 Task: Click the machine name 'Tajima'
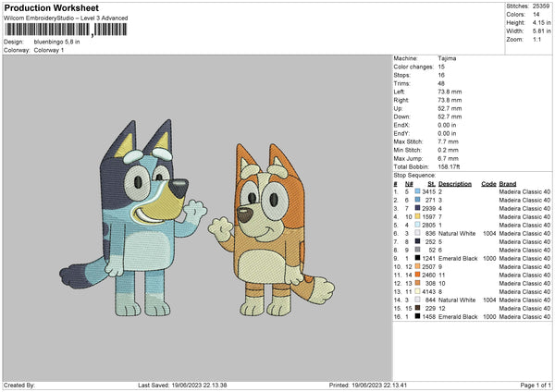point(447,58)
